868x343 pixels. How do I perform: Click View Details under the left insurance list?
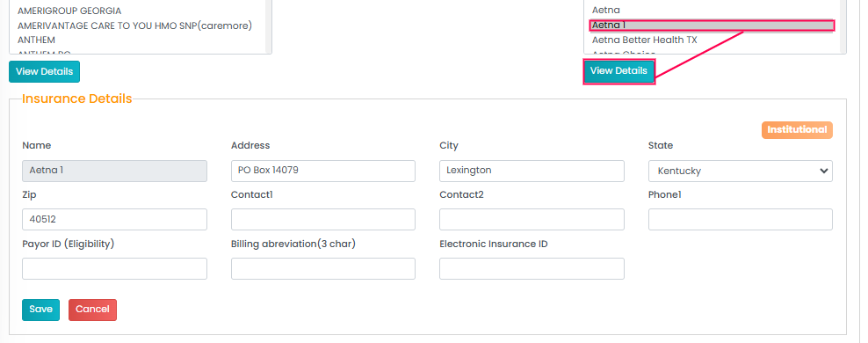point(44,71)
